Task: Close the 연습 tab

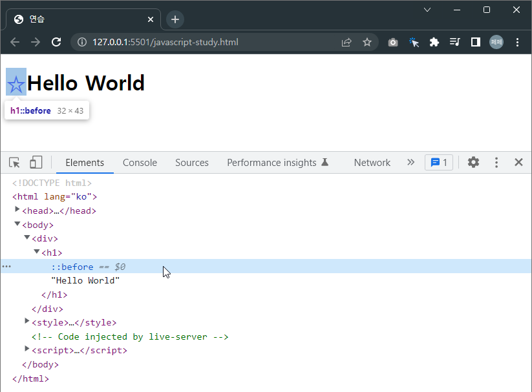Action: [x=151, y=19]
